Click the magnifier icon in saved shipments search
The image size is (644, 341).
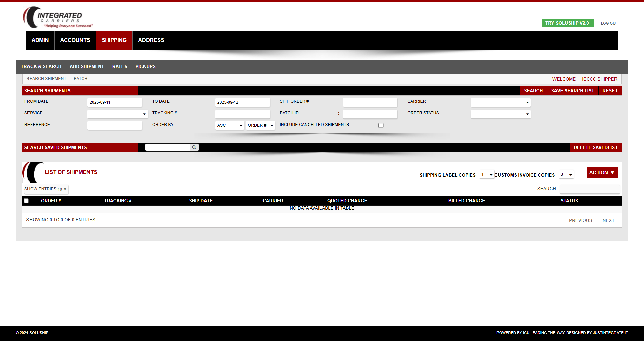click(194, 147)
